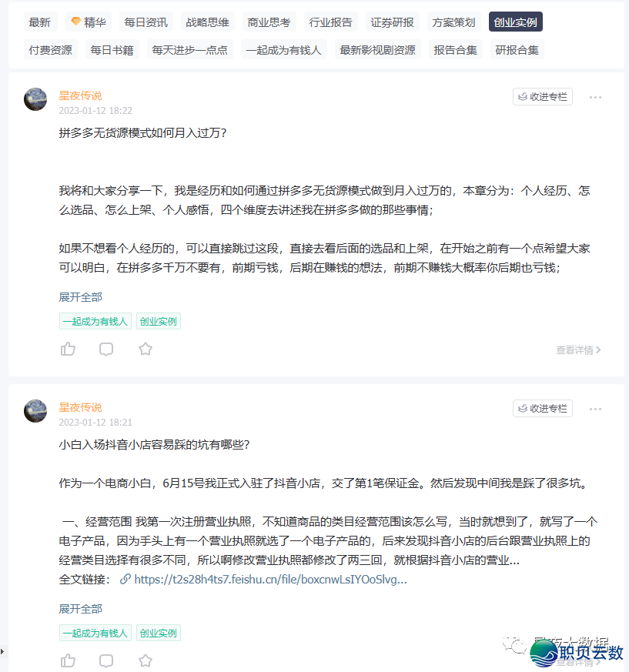
Task: Select the active 创业实例 tab
Action: tap(515, 22)
